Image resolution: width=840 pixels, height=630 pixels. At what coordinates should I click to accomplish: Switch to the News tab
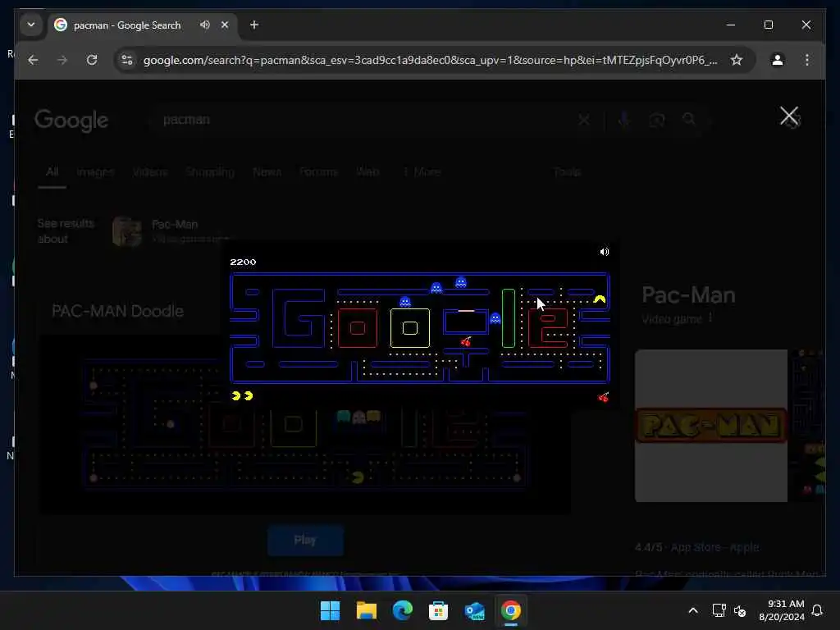tap(267, 172)
